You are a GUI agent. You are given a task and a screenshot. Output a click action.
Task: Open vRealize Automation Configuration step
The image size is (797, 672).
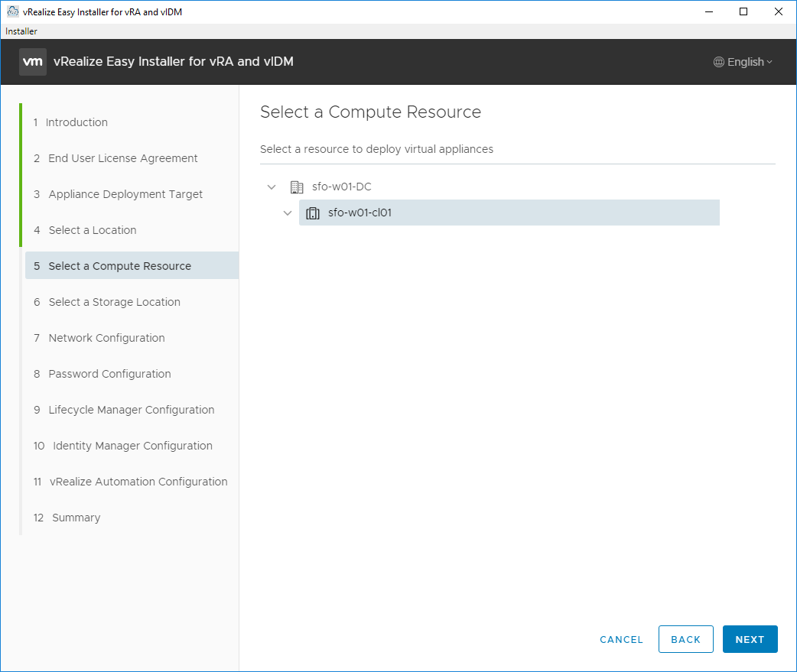[131, 482]
